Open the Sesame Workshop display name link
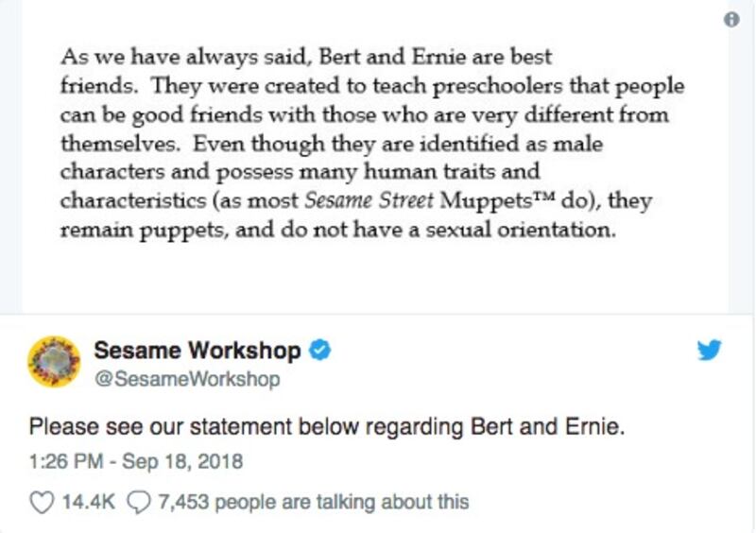 [198, 351]
